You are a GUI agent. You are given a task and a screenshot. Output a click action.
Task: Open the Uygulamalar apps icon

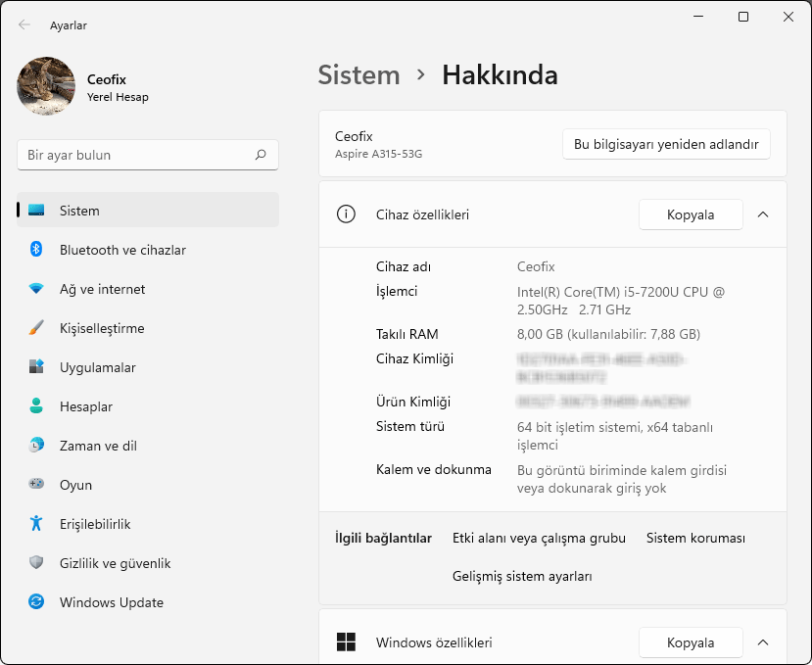36,366
